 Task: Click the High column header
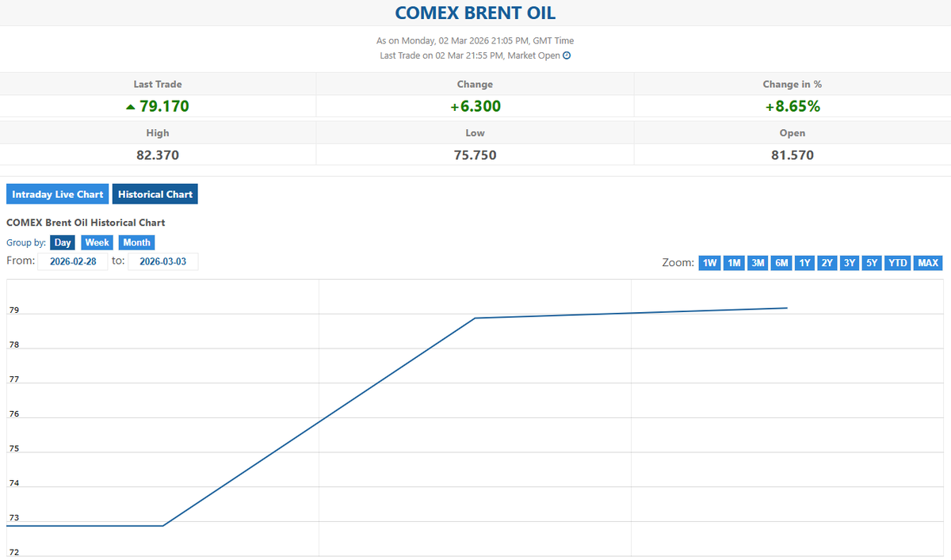(x=158, y=133)
